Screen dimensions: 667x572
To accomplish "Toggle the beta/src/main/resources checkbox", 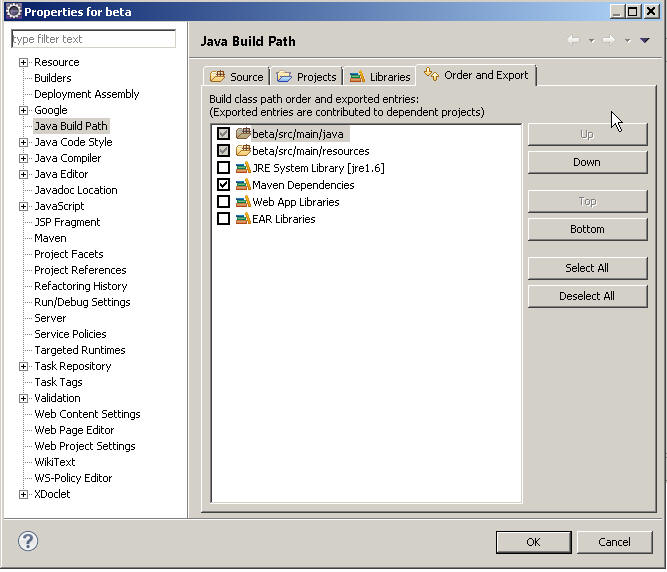I will coord(223,151).
